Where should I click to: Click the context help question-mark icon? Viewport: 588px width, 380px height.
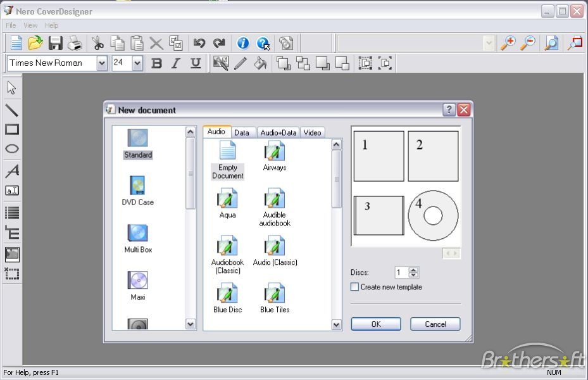(x=263, y=44)
